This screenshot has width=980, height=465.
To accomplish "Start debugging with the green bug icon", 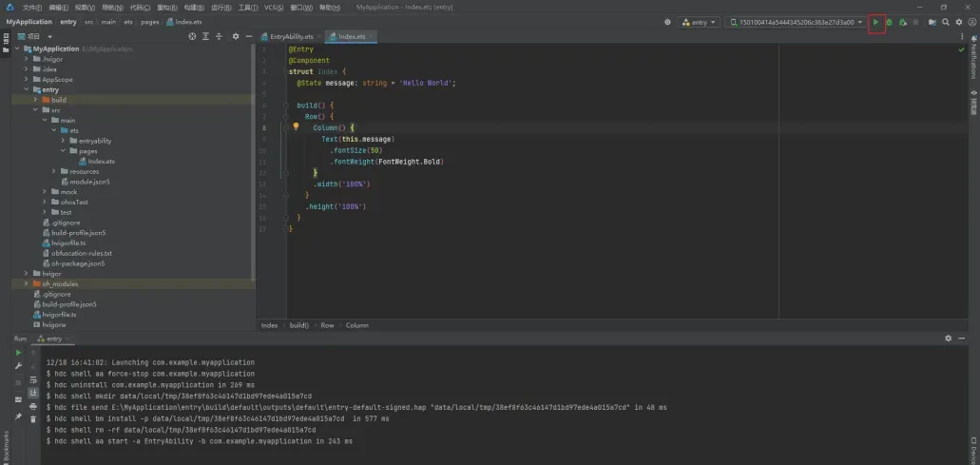I will 889,23.
